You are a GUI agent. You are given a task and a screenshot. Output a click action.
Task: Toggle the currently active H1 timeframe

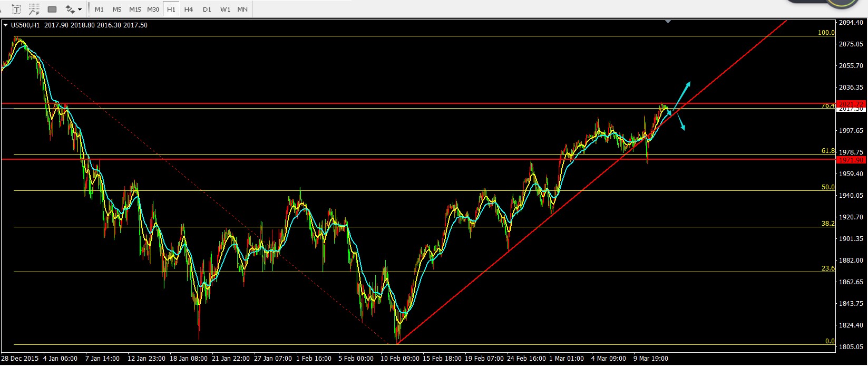click(171, 9)
